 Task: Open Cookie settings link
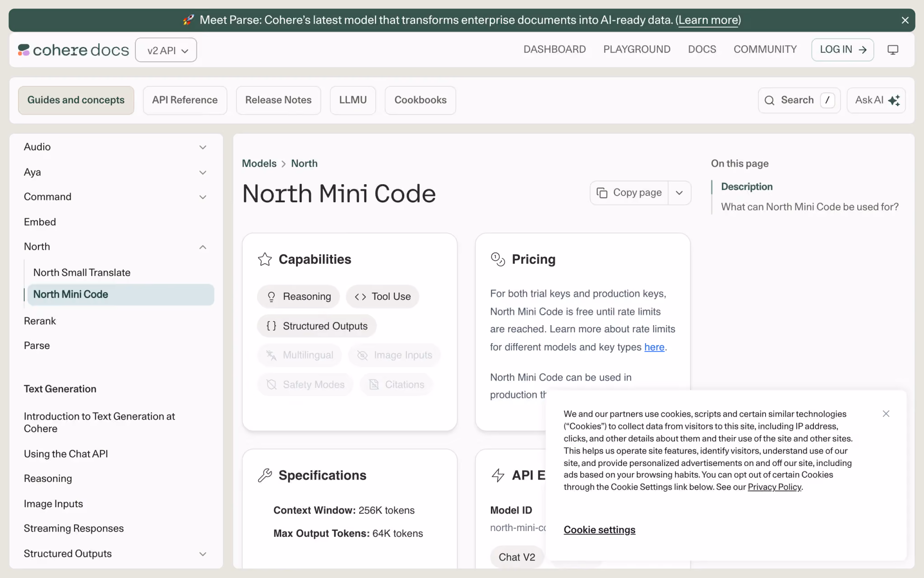(599, 530)
